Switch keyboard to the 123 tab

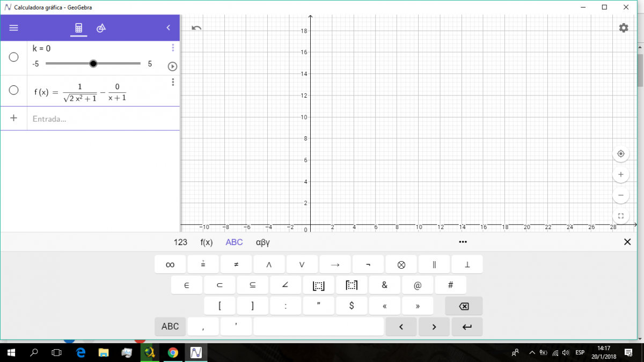pyautogui.click(x=180, y=242)
